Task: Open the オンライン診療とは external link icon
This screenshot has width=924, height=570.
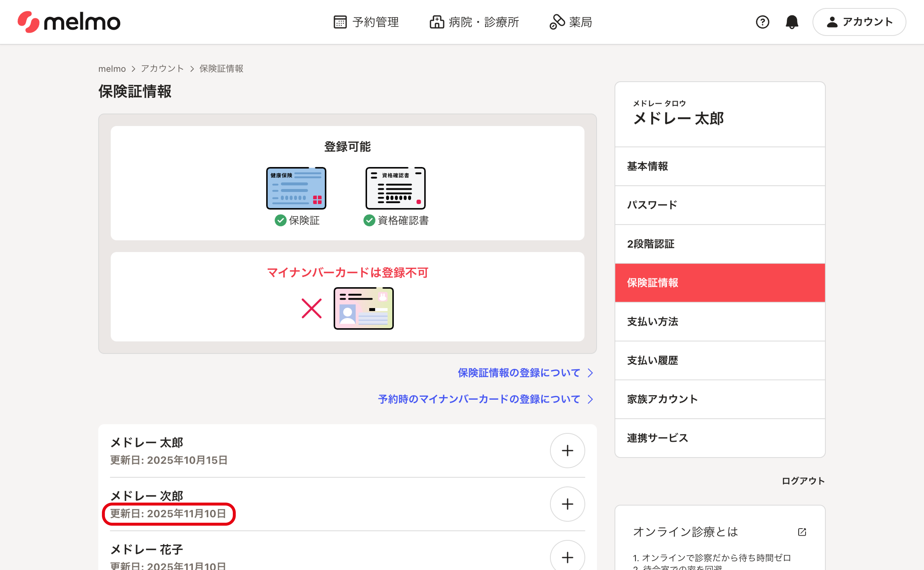Action: (x=802, y=532)
